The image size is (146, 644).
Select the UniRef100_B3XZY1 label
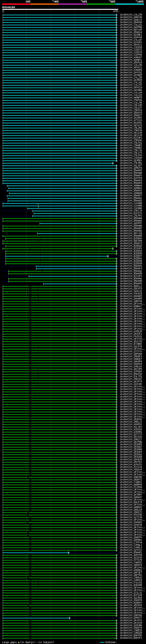coord(131,213)
